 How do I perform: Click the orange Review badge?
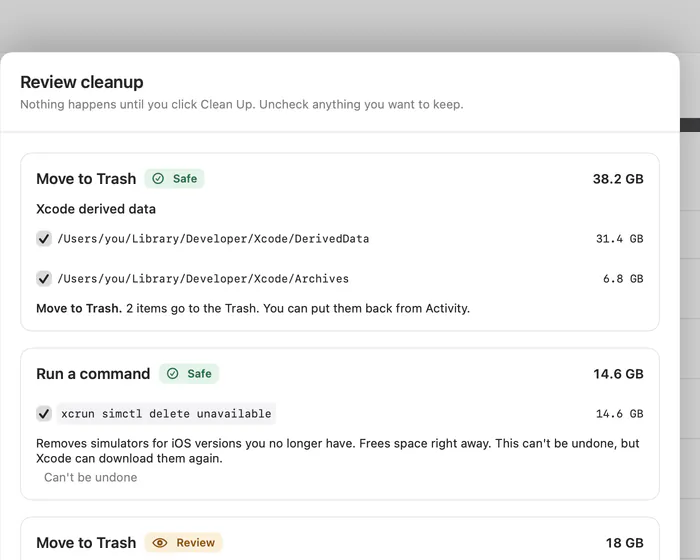tap(183, 543)
